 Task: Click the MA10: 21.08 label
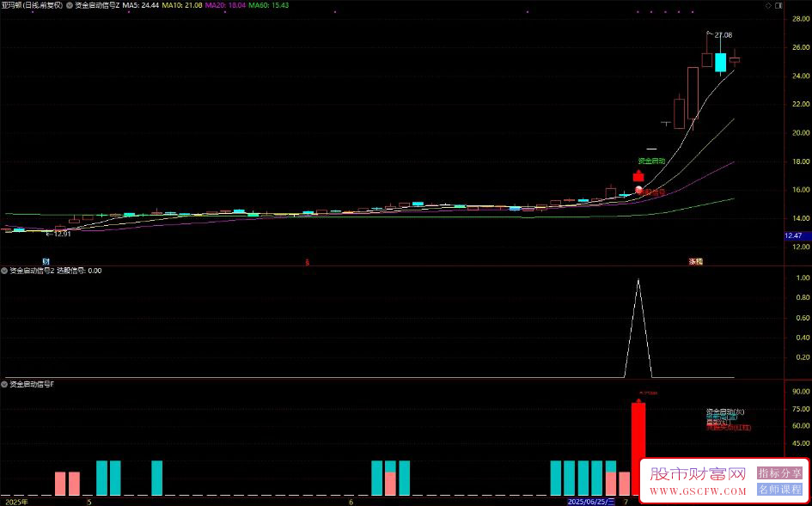(x=181, y=5)
